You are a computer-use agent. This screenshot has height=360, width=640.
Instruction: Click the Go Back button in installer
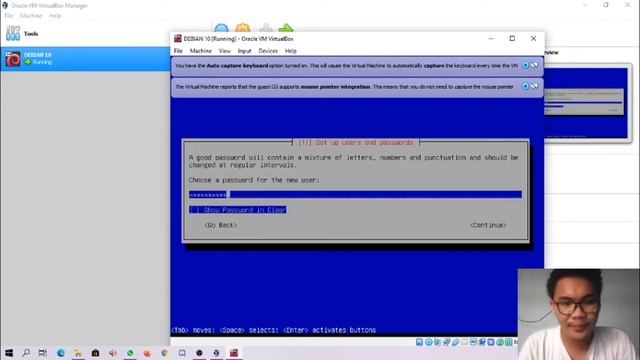[220, 225]
